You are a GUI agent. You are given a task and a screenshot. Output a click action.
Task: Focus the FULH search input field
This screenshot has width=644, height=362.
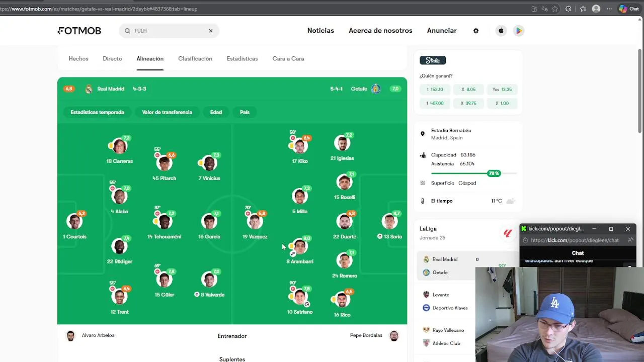pyautogui.click(x=169, y=31)
